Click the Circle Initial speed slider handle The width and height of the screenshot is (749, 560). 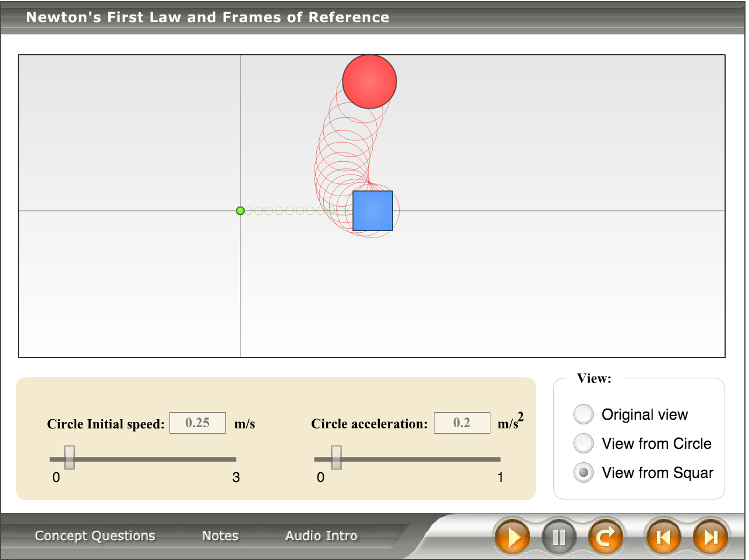point(69,458)
